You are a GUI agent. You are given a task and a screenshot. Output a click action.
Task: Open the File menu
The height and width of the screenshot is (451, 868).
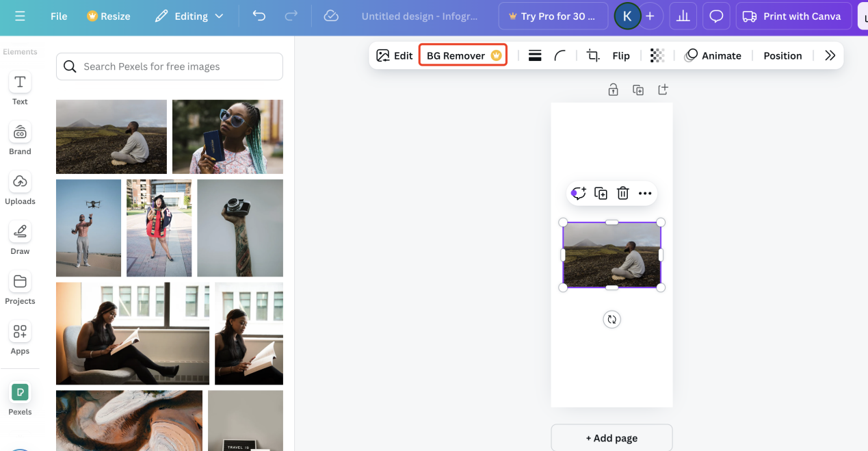tap(59, 16)
